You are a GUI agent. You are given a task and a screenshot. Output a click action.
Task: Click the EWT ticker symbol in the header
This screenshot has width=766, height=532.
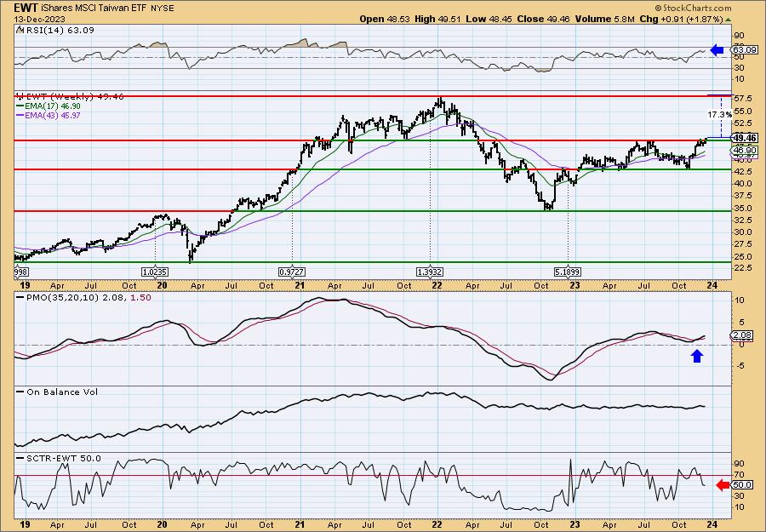(26, 8)
